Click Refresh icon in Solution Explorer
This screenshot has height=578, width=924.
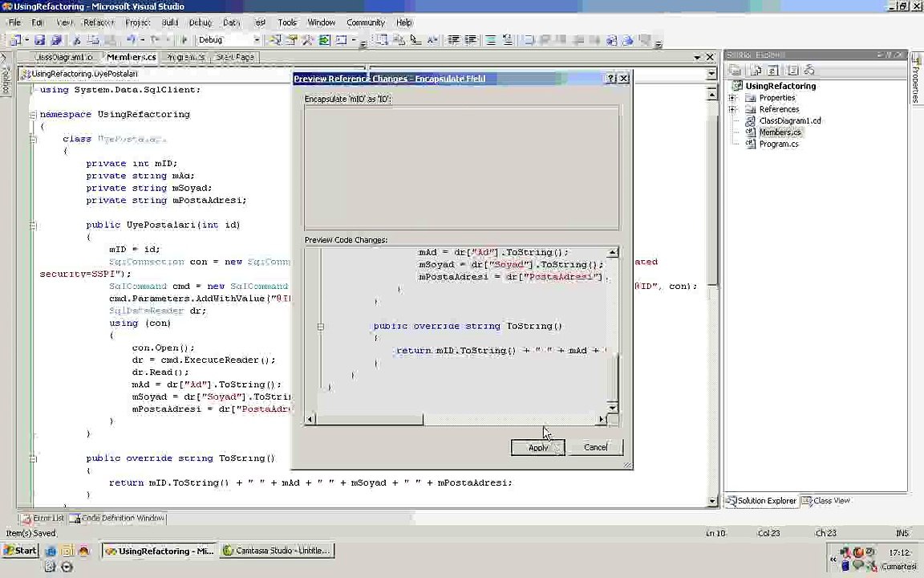pyautogui.click(x=772, y=70)
